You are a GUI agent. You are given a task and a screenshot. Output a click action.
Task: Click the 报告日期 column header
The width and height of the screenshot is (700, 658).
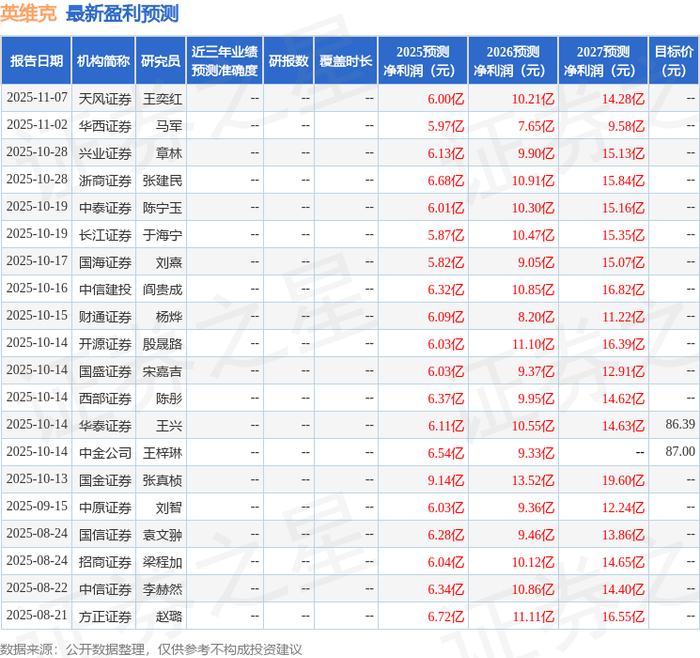pos(36,61)
